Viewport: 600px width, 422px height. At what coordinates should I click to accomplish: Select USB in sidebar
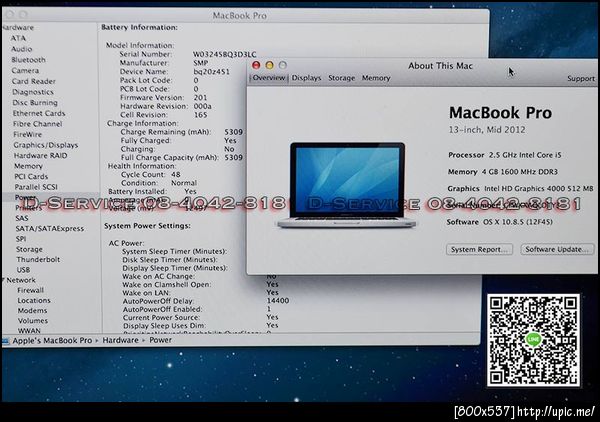click(23, 270)
